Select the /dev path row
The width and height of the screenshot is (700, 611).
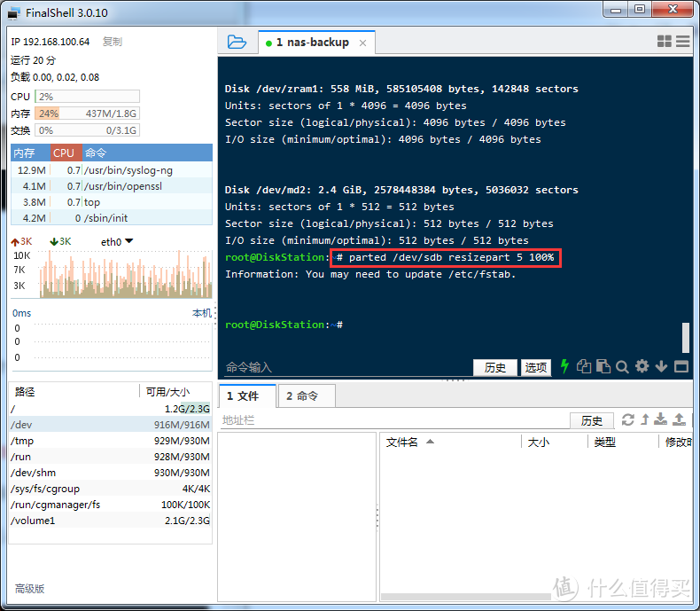point(110,425)
